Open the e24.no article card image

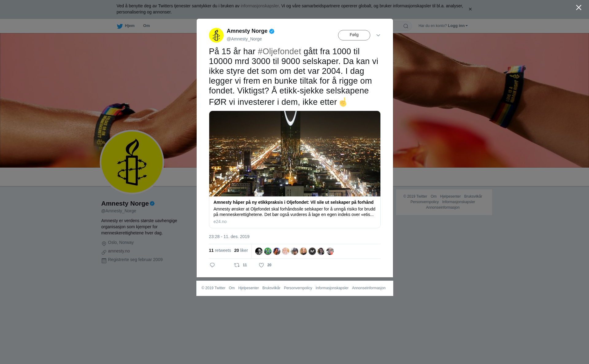point(295,154)
